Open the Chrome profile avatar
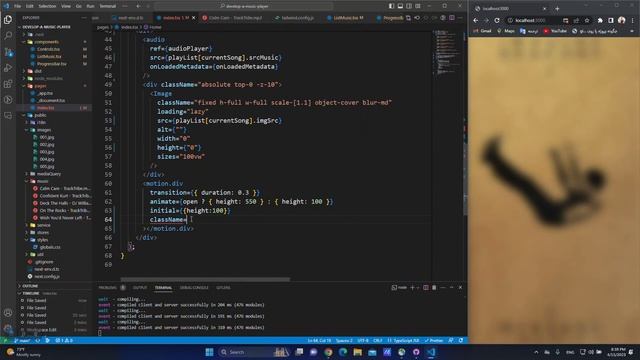The height and width of the screenshot is (360, 640). pos(622,20)
